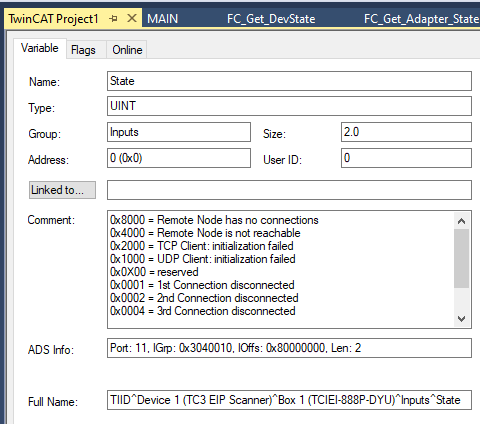Viewport: 480px width, 424px height.
Task: Select the Variable tab
Action: [x=40, y=48]
